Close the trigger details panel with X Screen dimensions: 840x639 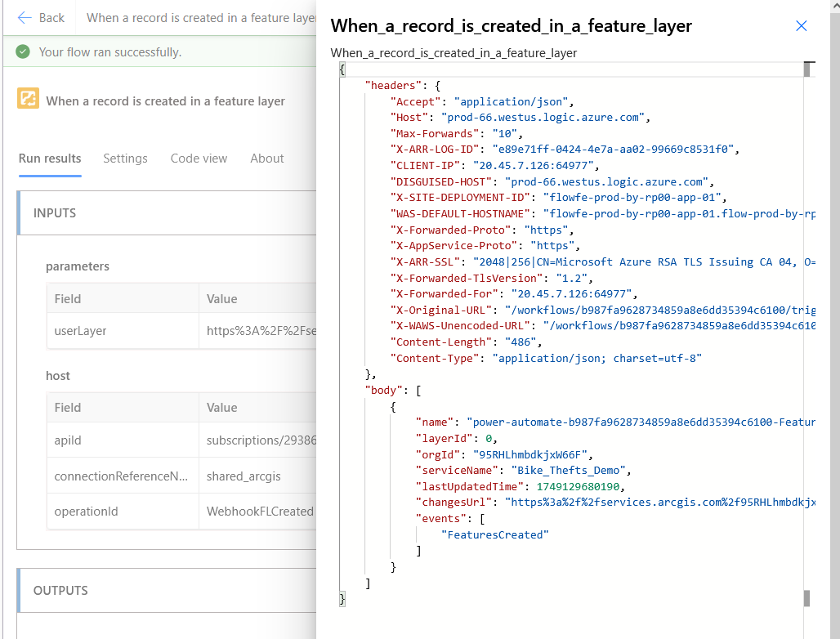tap(801, 25)
